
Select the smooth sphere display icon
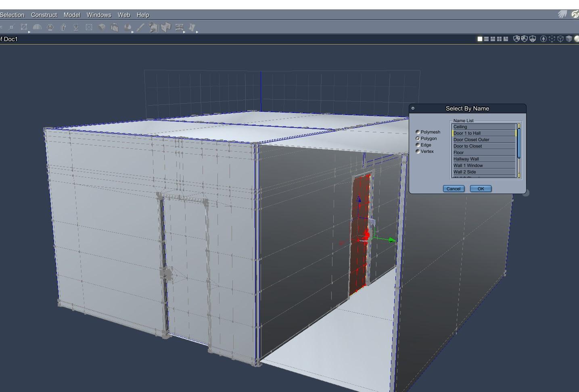coord(577,39)
